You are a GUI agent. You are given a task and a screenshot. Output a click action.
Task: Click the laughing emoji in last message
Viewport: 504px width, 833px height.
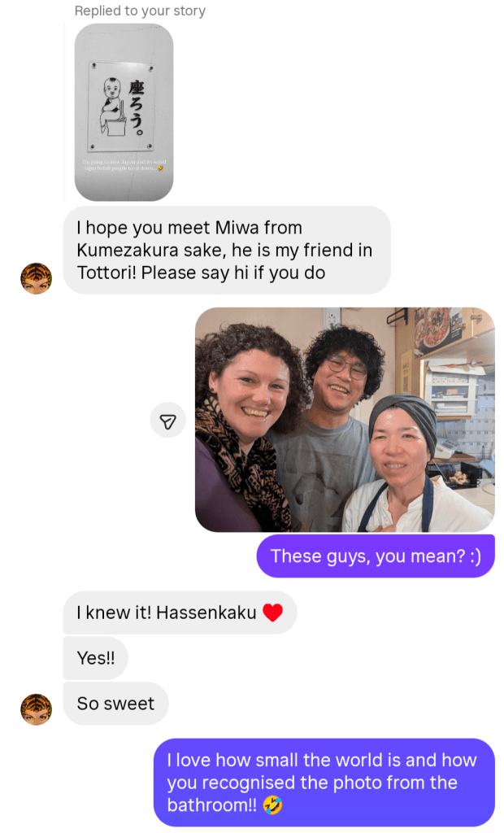pyautogui.click(x=273, y=805)
